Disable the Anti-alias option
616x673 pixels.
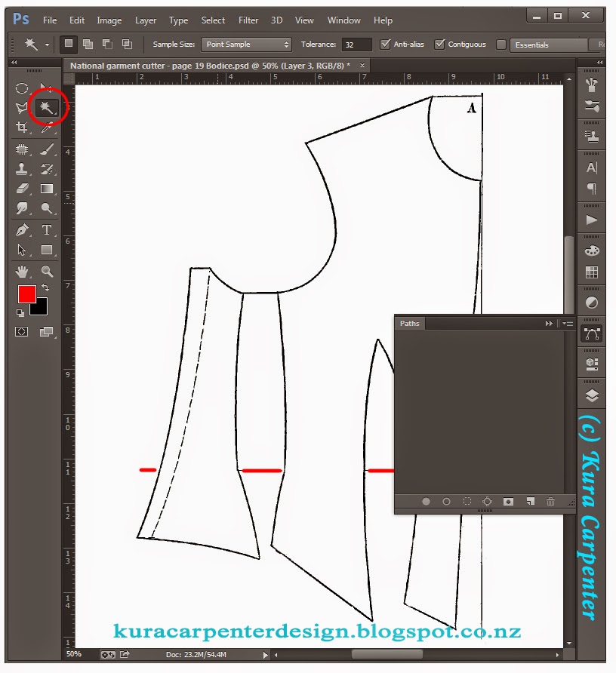(385, 45)
